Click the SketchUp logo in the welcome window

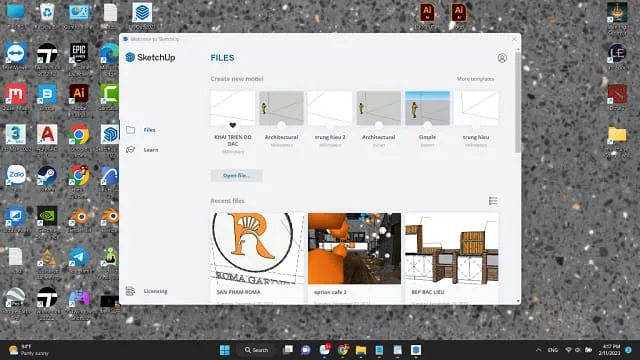point(150,57)
